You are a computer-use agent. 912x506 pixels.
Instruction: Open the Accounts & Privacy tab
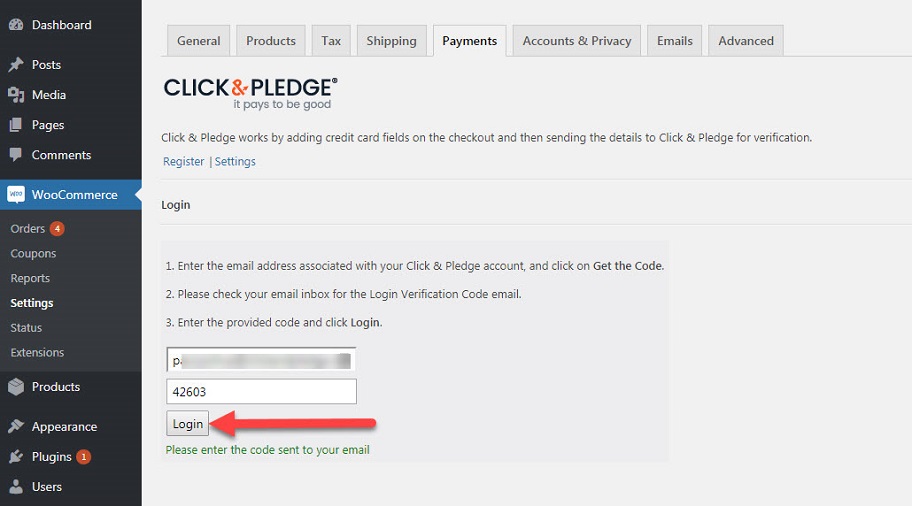tap(576, 41)
